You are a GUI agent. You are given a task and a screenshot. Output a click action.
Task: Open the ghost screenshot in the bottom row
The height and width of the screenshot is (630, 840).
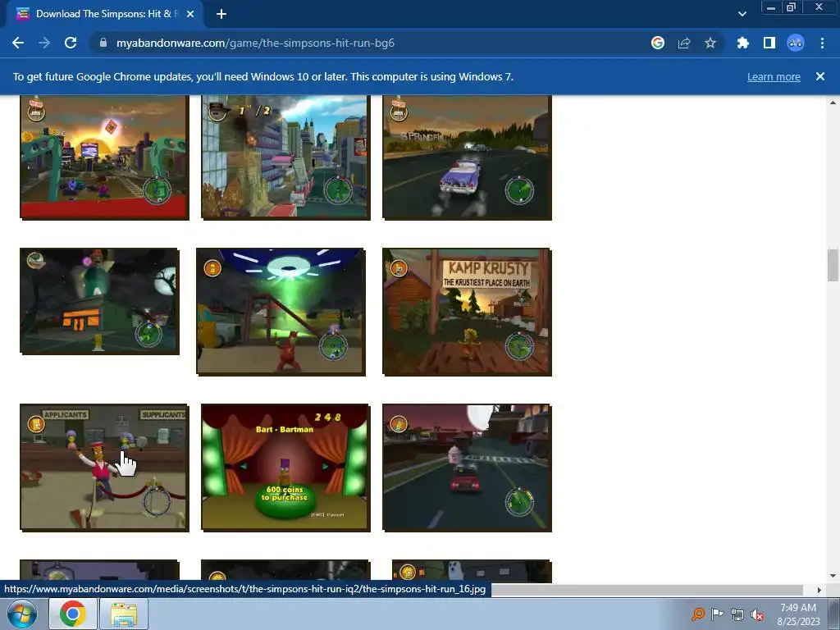tap(472, 571)
